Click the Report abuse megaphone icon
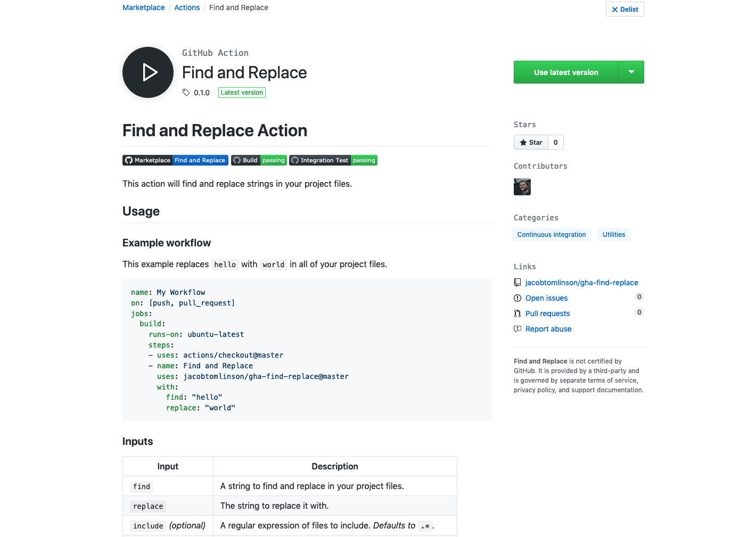The image size is (756, 537). click(517, 329)
